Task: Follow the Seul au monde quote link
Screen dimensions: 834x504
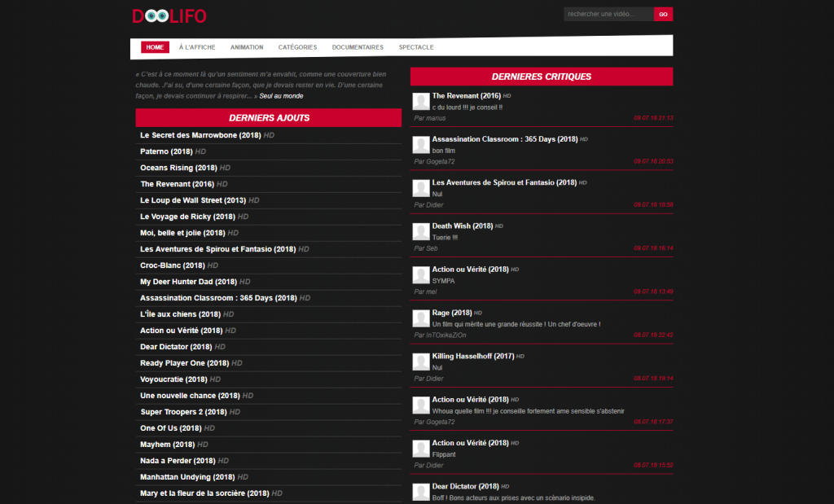Action: click(281, 96)
